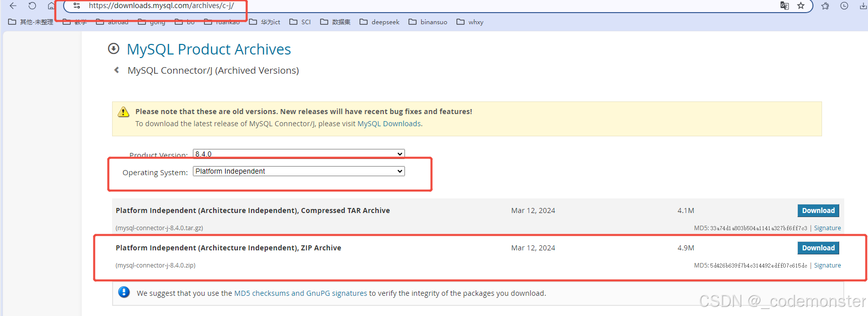Open the browser downloads tray icon
868x316 pixels.
(x=863, y=6)
